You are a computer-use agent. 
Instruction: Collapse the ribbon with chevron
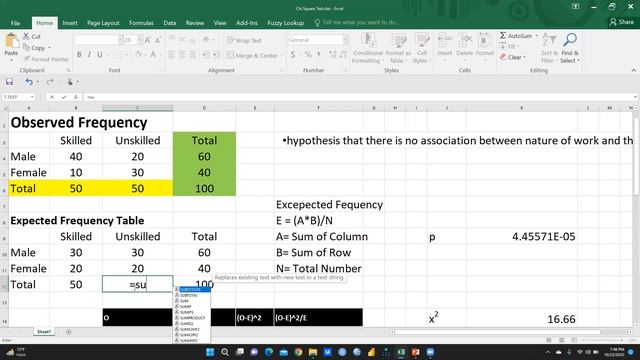[633, 70]
